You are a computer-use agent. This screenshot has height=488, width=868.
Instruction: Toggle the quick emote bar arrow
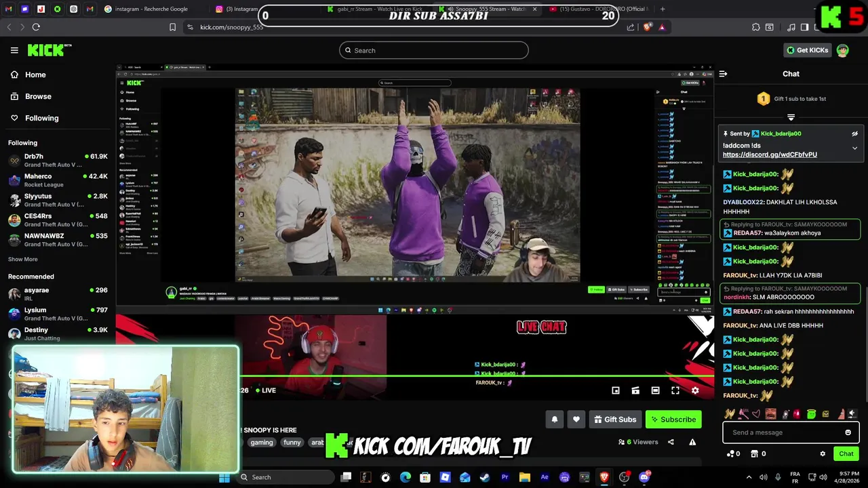coord(852,413)
